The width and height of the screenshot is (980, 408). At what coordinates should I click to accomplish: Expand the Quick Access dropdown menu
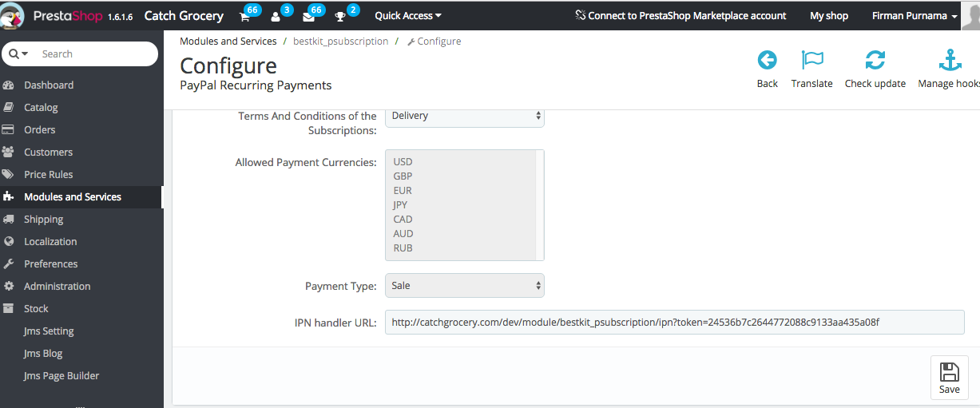pos(407,16)
